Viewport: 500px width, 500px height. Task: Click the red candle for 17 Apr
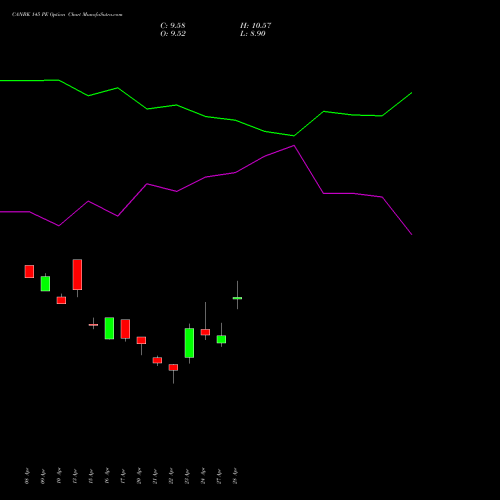[x=125, y=329]
